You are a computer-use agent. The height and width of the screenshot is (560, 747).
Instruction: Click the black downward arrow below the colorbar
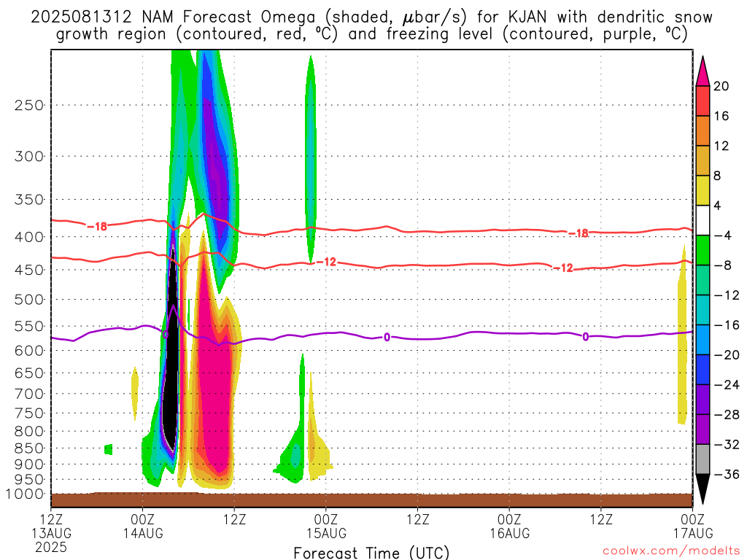point(703,489)
